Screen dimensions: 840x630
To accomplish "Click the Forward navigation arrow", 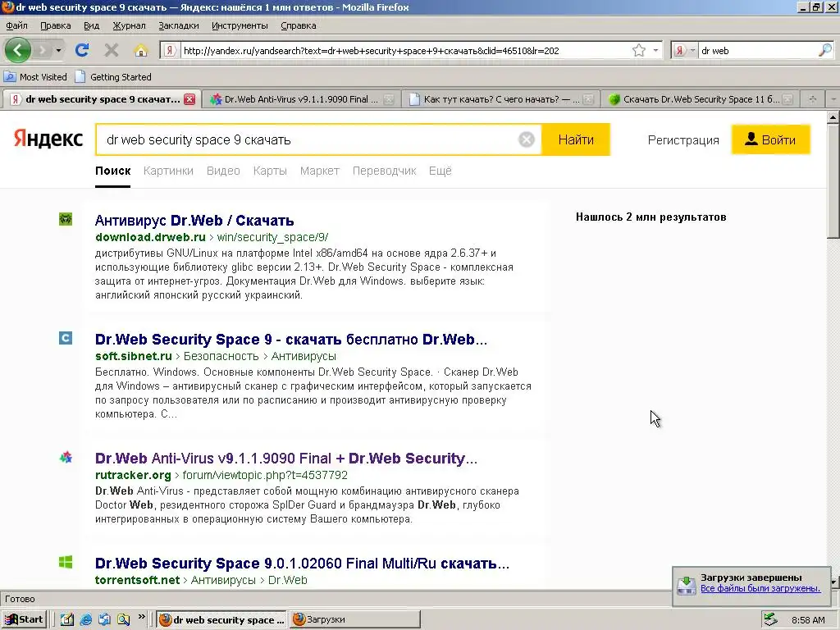I will click(x=43, y=50).
